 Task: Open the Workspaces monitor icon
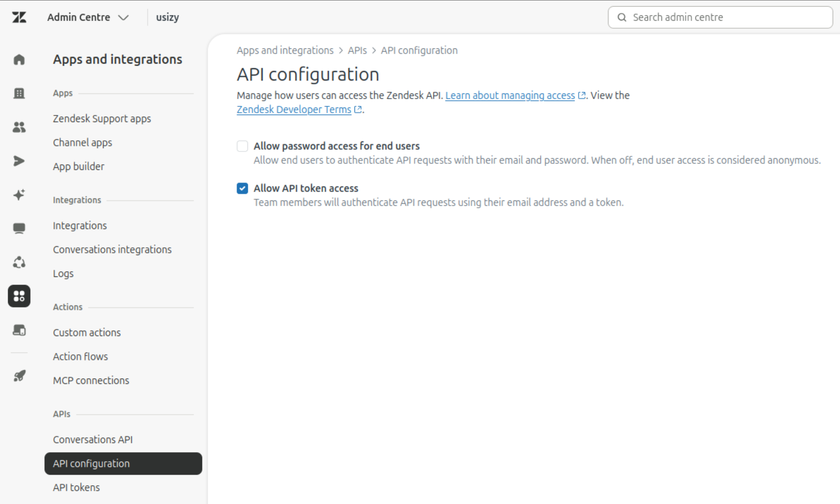[x=19, y=229]
